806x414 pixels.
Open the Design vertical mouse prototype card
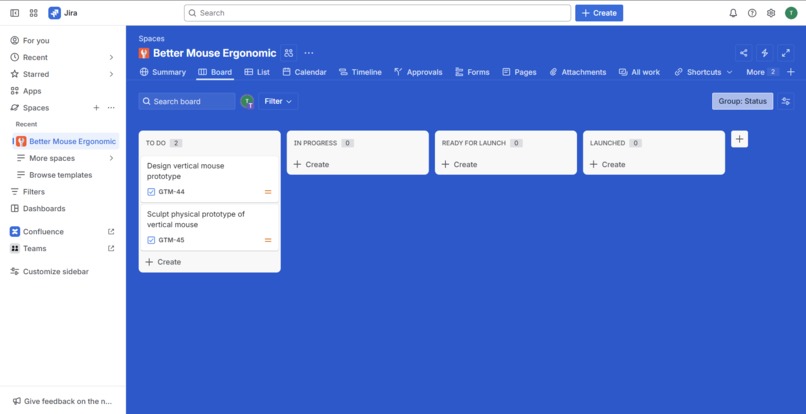(x=210, y=178)
